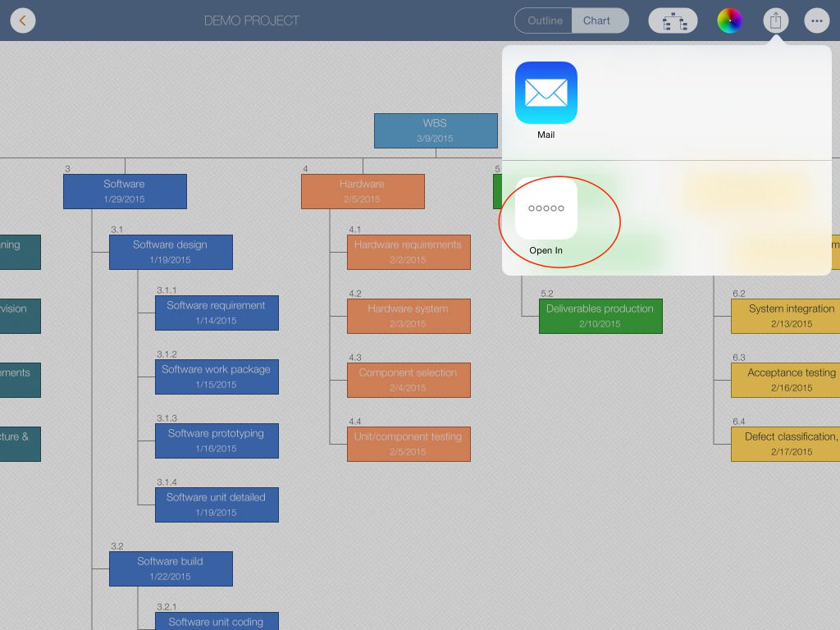This screenshot has height=630, width=840.
Task: Open the hierarchy layout options icon
Action: click(673, 21)
